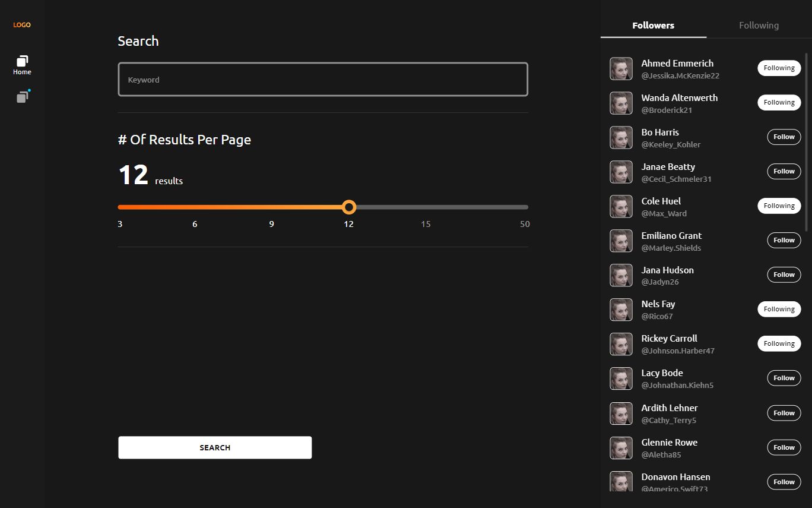Open the Home sidebar icon
This screenshot has height=508, width=812.
(22, 65)
